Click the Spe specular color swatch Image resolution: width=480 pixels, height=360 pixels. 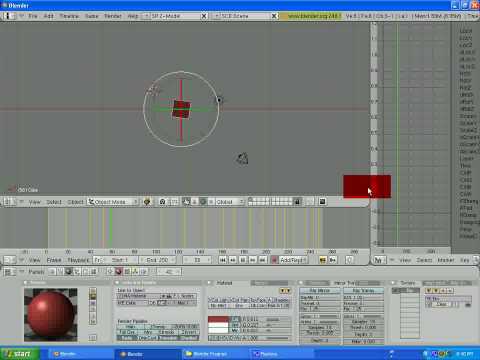point(218,325)
